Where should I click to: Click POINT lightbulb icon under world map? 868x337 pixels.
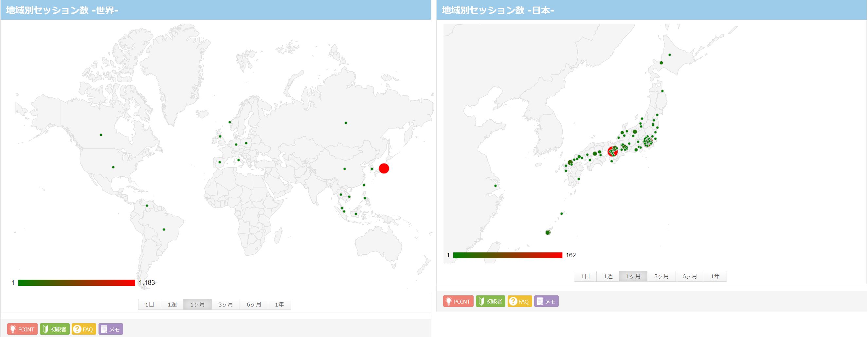coord(22,329)
